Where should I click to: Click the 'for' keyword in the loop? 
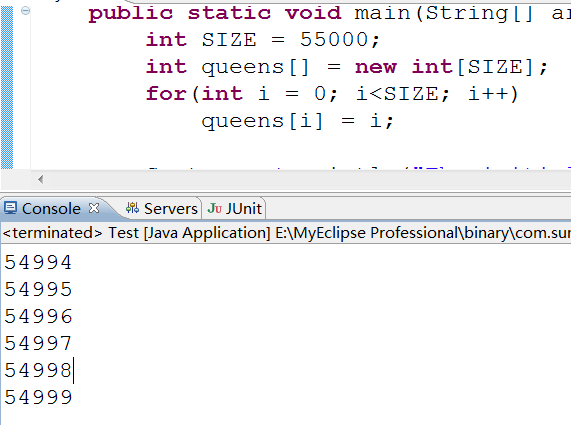coord(166,94)
